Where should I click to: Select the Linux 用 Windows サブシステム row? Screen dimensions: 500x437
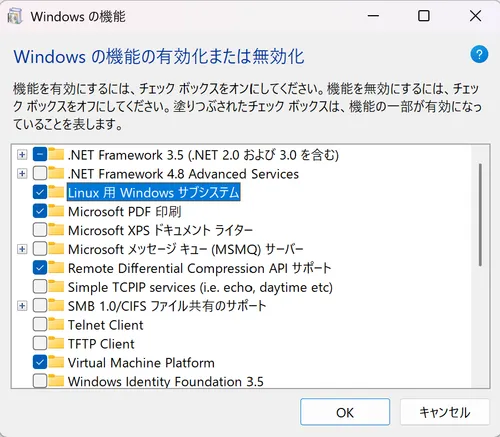pyautogui.click(x=154, y=192)
